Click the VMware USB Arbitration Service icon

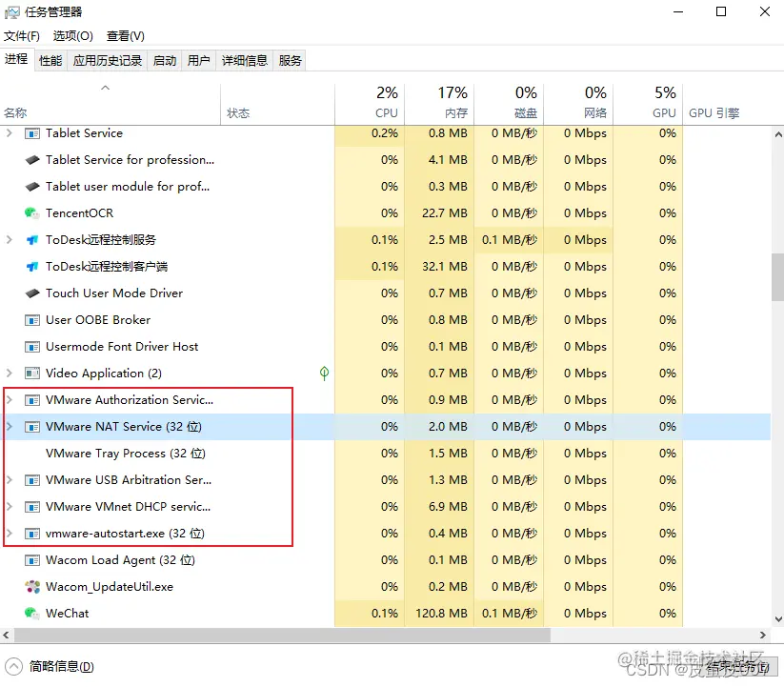point(32,480)
